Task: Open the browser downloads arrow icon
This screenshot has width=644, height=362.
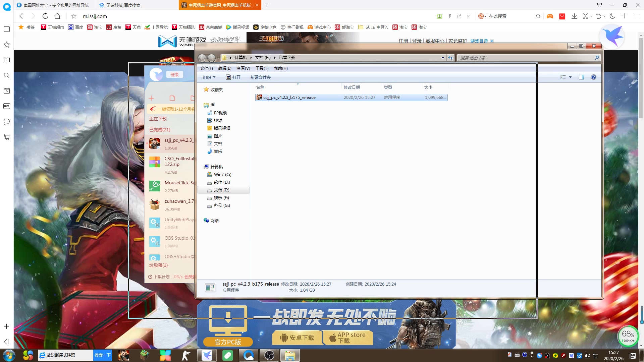Action: click(574, 16)
